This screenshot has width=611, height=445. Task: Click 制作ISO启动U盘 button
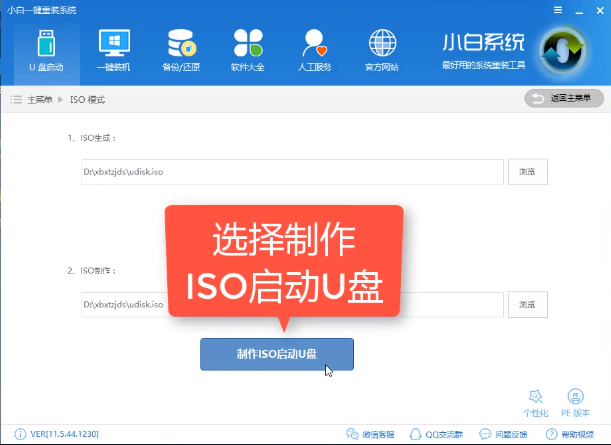point(276,354)
